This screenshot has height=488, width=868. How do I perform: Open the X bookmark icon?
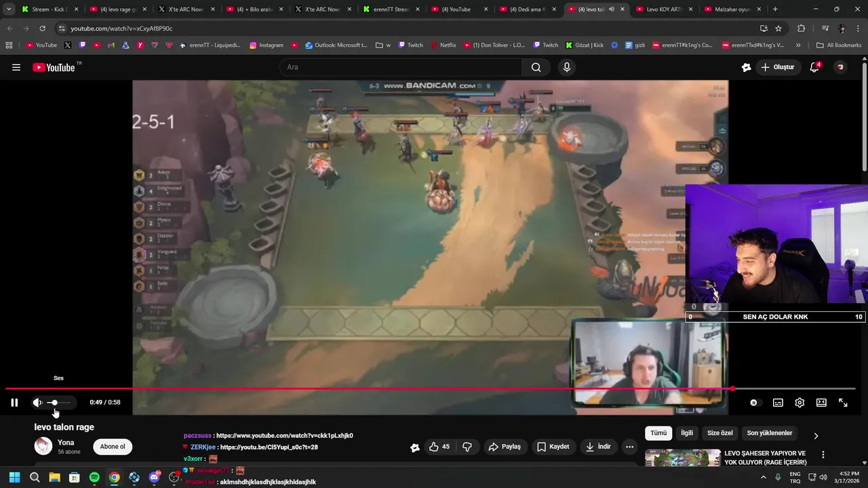point(68,45)
